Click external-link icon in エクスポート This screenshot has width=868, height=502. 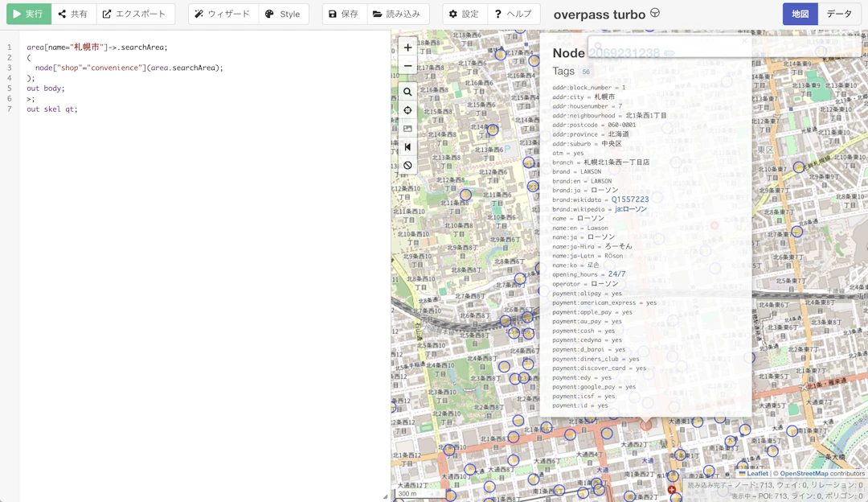tap(107, 14)
